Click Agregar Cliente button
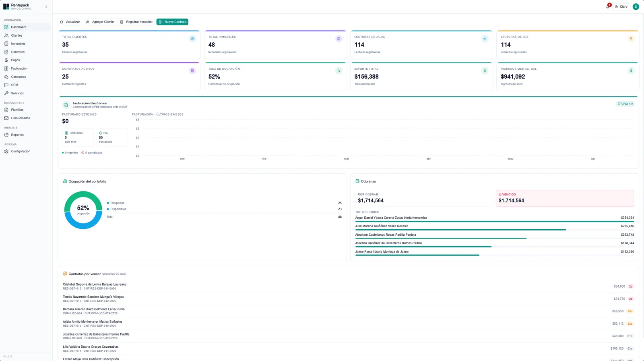644x361 pixels. click(100, 22)
